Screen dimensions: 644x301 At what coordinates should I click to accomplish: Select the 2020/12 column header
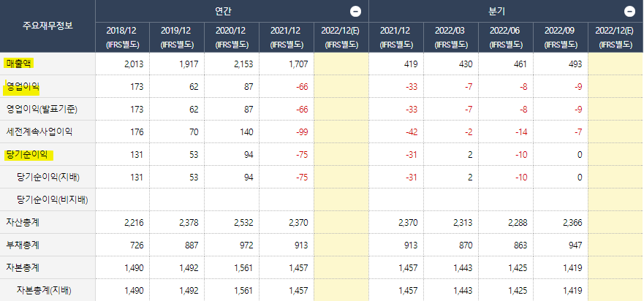click(x=232, y=37)
